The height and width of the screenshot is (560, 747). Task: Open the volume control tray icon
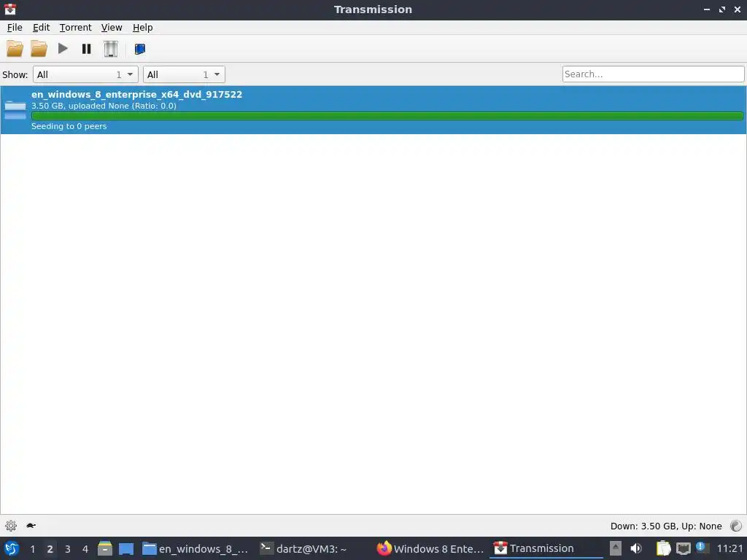(636, 548)
